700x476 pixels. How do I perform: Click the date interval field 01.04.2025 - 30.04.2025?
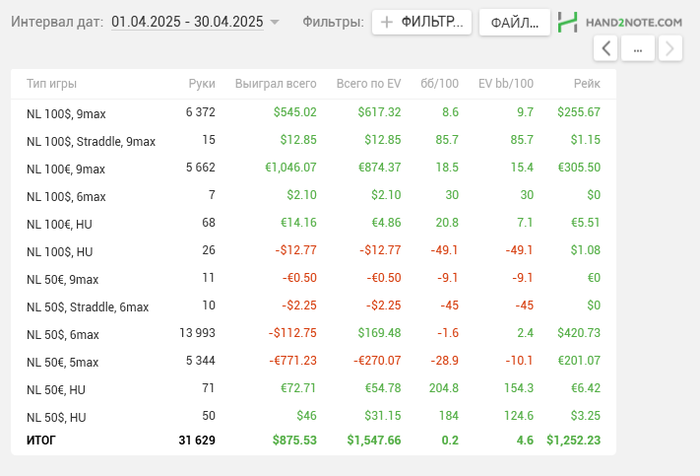tap(187, 21)
